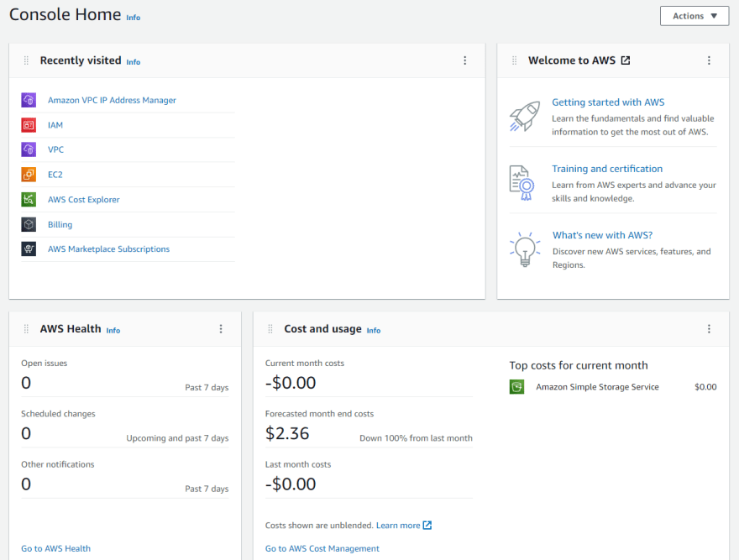Open Amazon VPC IP Address Manager link

click(x=113, y=100)
